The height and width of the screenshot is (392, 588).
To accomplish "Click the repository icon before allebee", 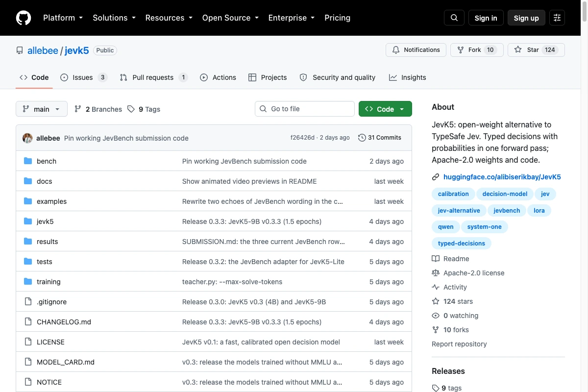I will point(20,50).
